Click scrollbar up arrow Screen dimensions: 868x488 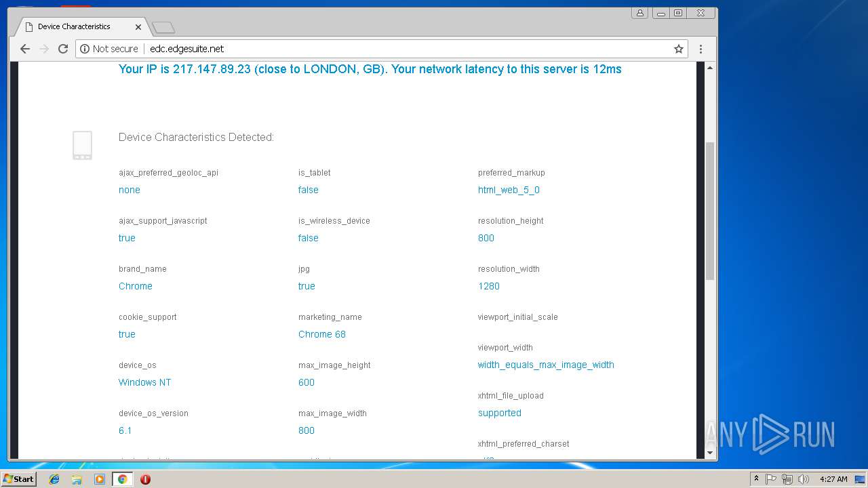pyautogui.click(x=710, y=68)
